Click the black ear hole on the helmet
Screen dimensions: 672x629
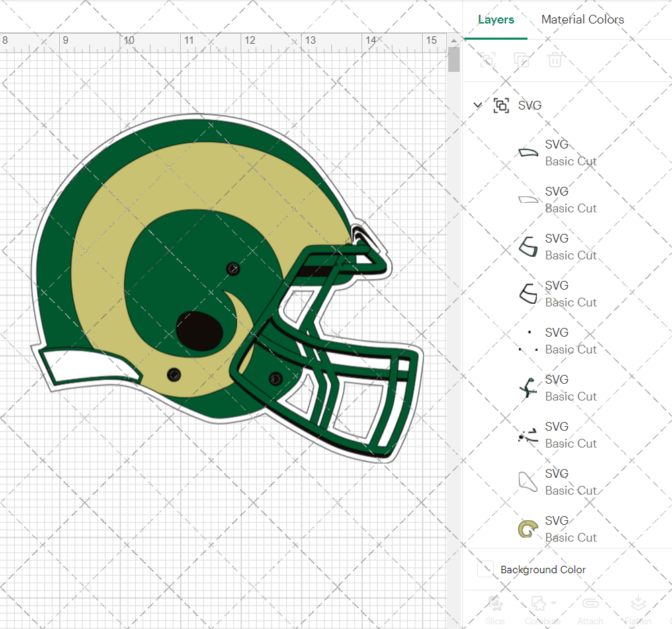coord(200,332)
